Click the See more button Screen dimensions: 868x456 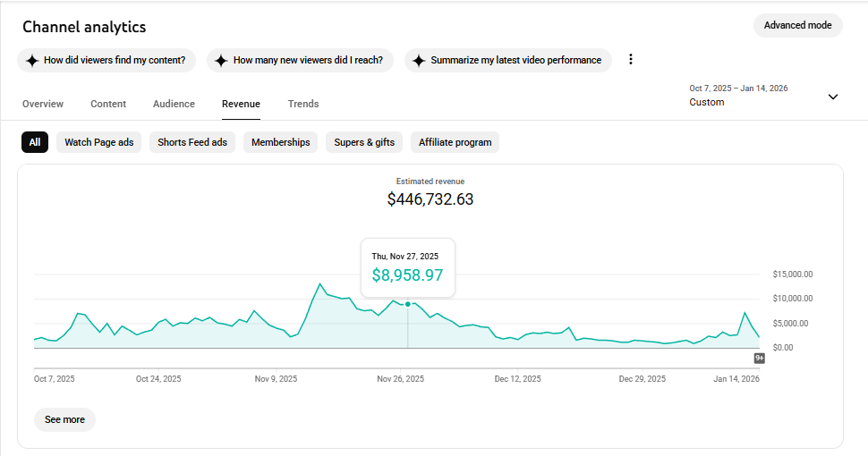point(64,419)
